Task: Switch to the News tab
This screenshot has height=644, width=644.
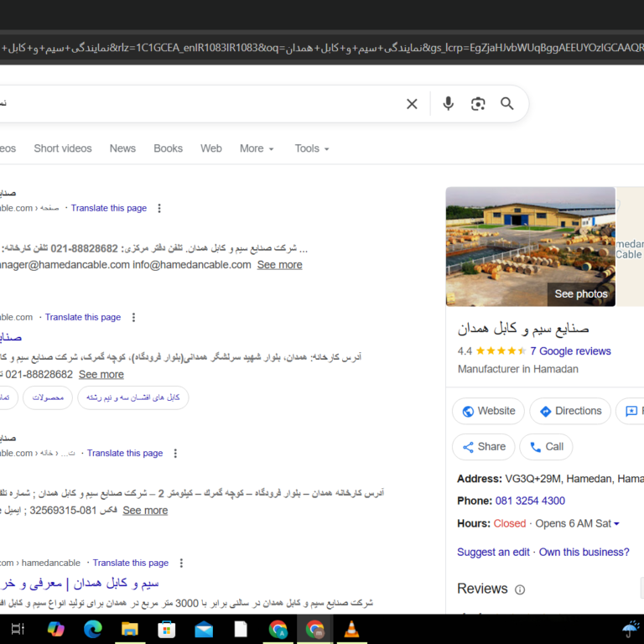Action: tap(122, 148)
